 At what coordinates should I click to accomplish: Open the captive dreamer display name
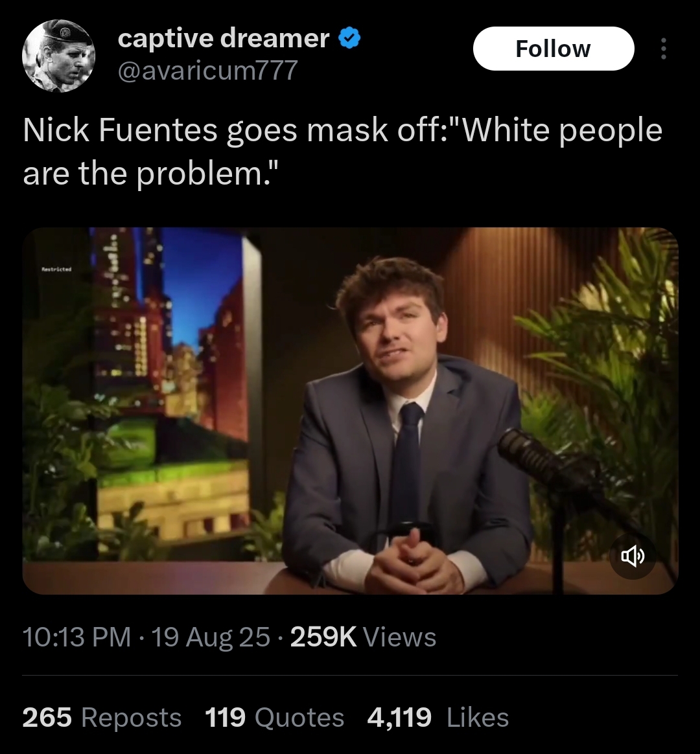pyautogui.click(x=224, y=38)
